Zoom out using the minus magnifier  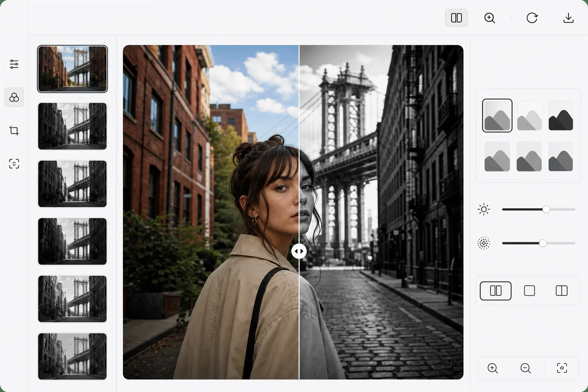click(526, 368)
